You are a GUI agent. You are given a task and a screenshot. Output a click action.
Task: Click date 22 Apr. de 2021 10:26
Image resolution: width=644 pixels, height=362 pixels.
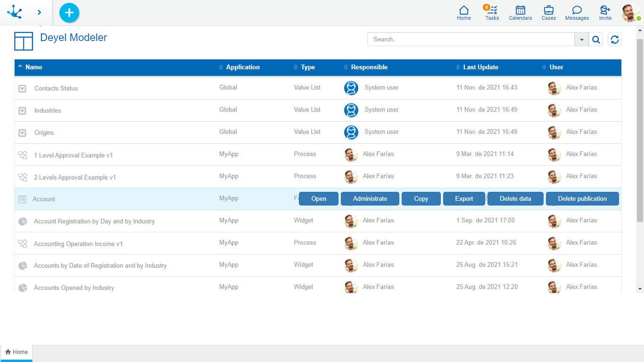[x=486, y=243]
